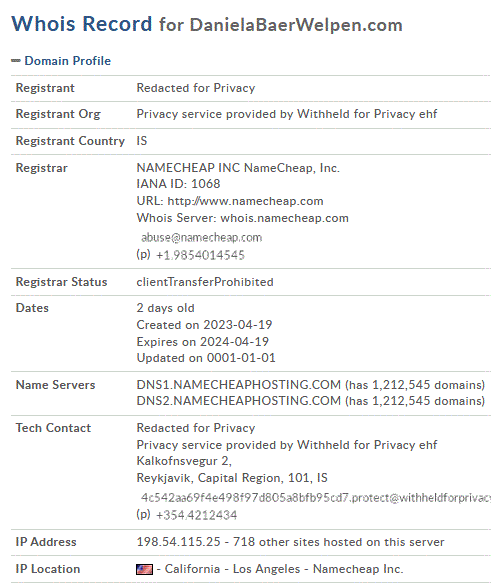Click the clientTransferProhibited status
The image size is (492, 588).
coord(205,282)
